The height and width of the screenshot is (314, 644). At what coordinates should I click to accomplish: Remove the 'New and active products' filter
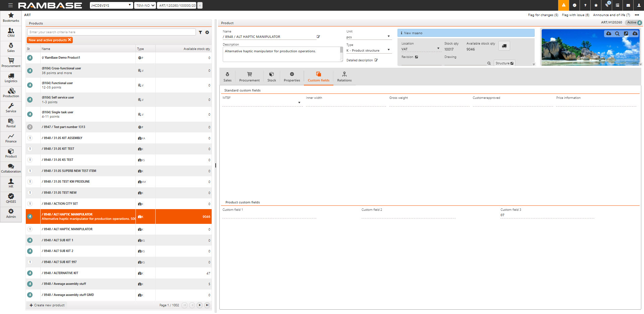[70, 40]
